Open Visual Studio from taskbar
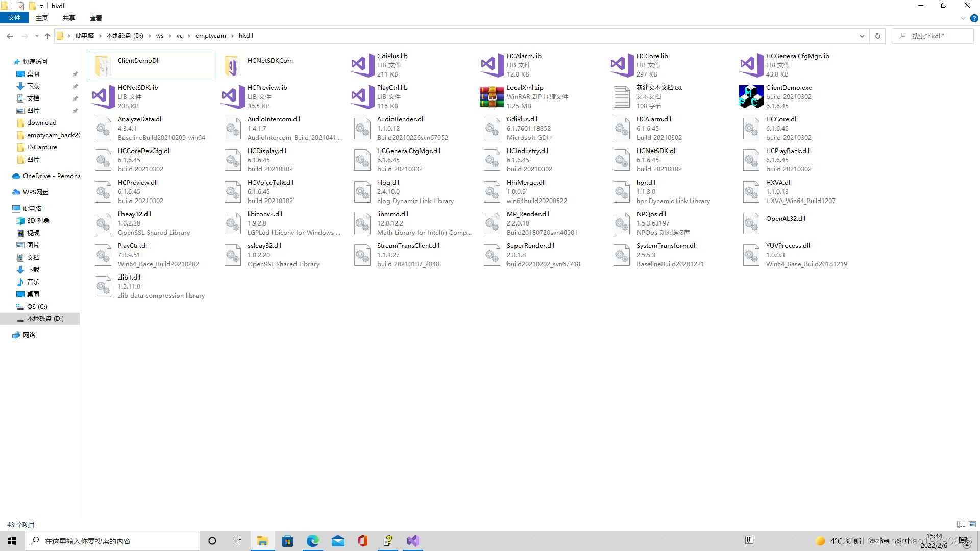This screenshot has width=980, height=551. pos(413,541)
